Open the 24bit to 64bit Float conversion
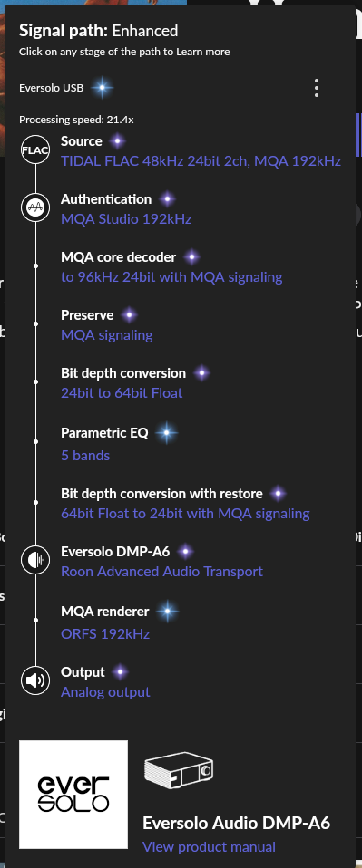The height and width of the screenshot is (868, 362). click(x=122, y=393)
